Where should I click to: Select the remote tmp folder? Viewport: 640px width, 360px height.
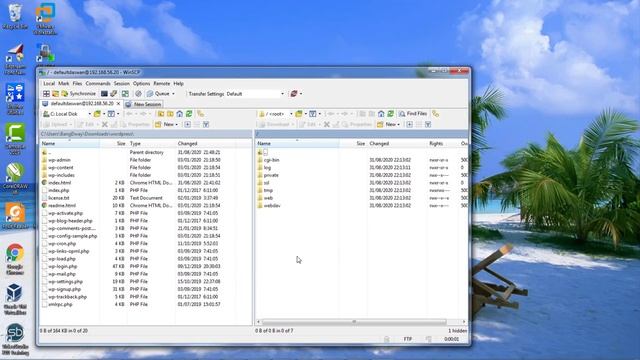tap(268, 191)
